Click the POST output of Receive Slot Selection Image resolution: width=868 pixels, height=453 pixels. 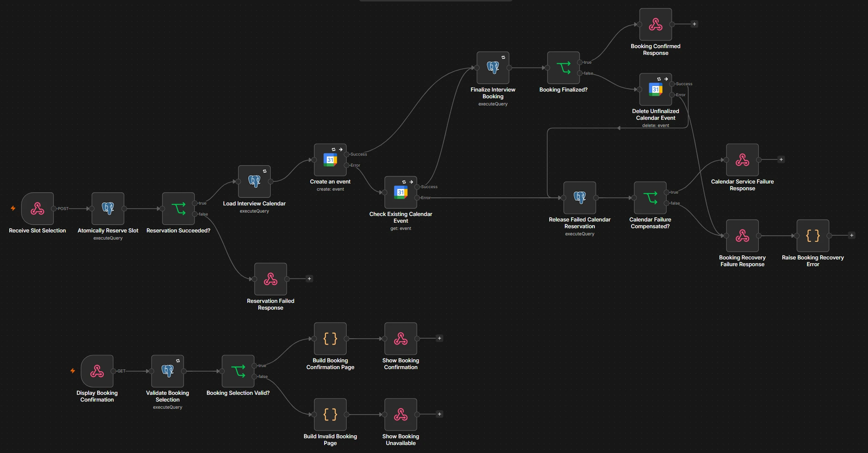[x=54, y=209]
